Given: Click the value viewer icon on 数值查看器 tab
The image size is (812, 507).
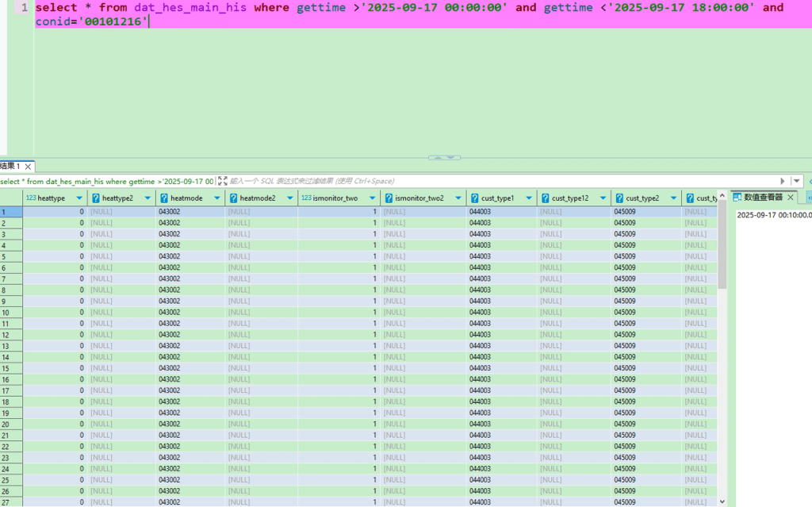Looking at the screenshot, I should click(737, 197).
